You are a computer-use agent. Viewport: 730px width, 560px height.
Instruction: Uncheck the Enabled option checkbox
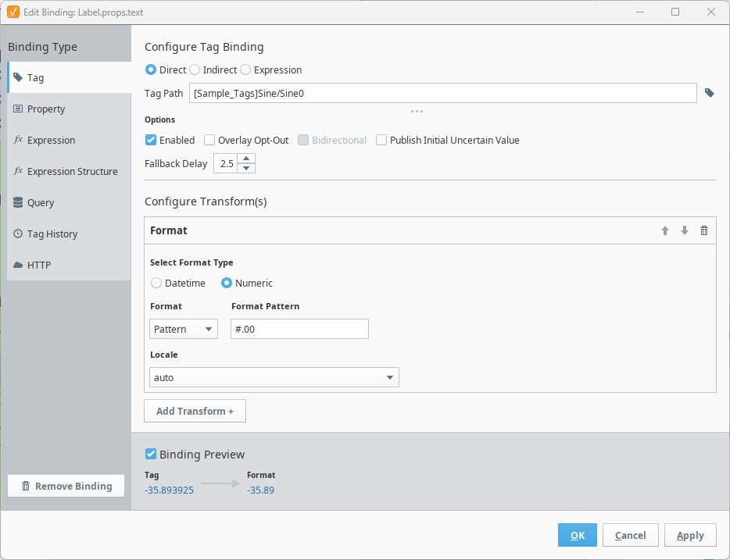(151, 140)
